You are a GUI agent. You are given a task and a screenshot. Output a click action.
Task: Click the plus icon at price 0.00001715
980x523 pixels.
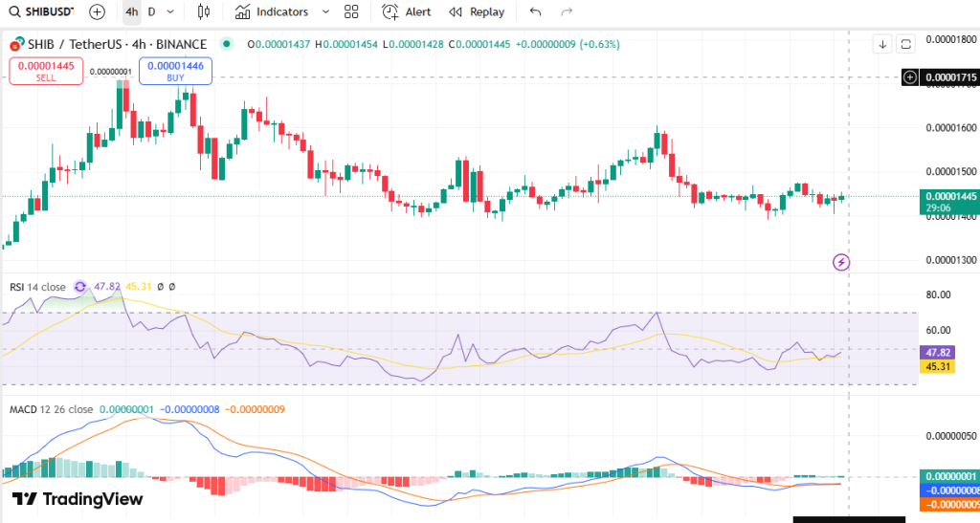pyautogui.click(x=910, y=76)
